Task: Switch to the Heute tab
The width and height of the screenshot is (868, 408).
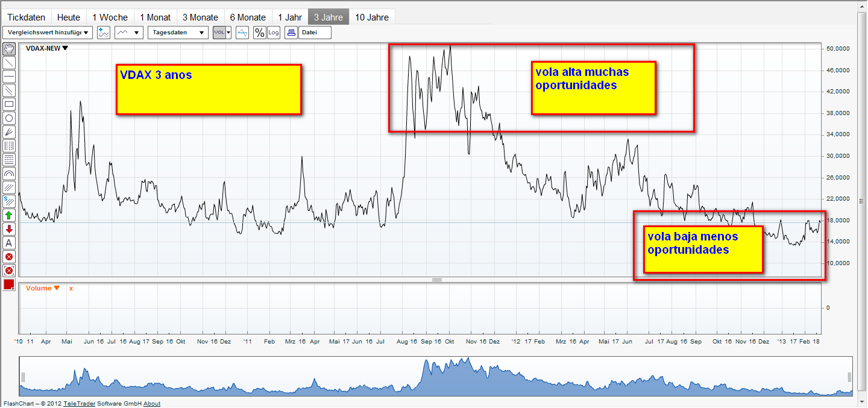Action: point(69,17)
